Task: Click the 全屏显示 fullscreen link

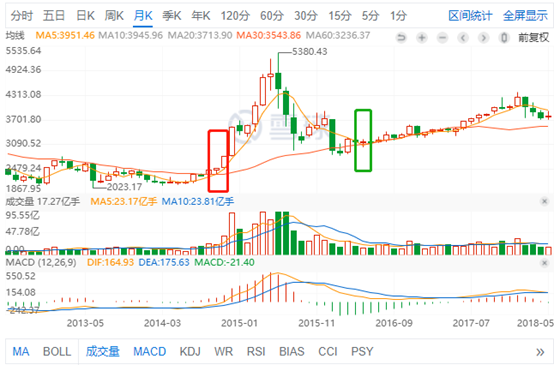Action: click(x=525, y=16)
